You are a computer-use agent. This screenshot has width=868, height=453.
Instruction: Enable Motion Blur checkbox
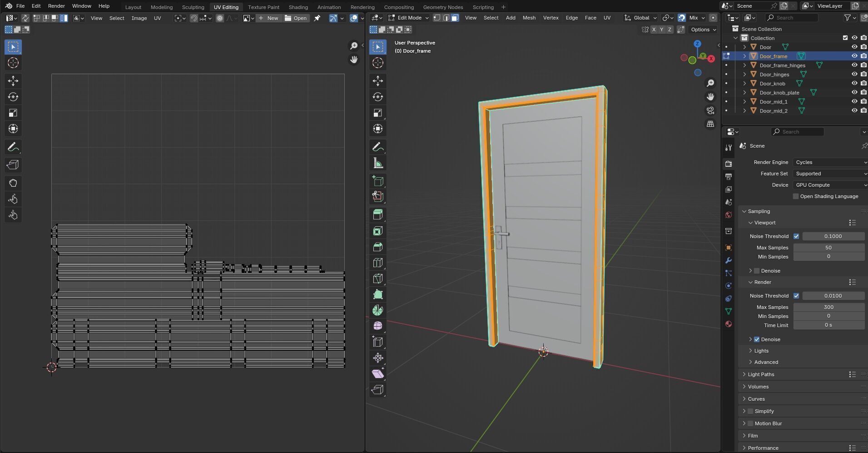pyautogui.click(x=750, y=423)
